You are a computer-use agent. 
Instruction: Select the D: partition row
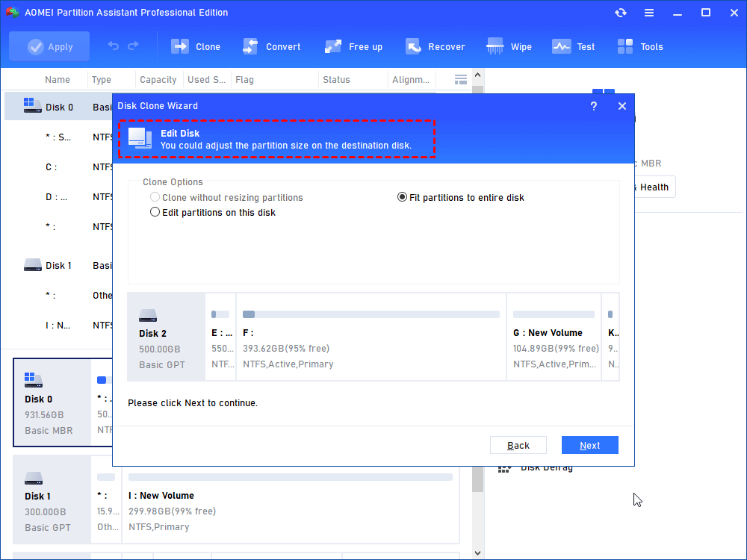[58, 196]
